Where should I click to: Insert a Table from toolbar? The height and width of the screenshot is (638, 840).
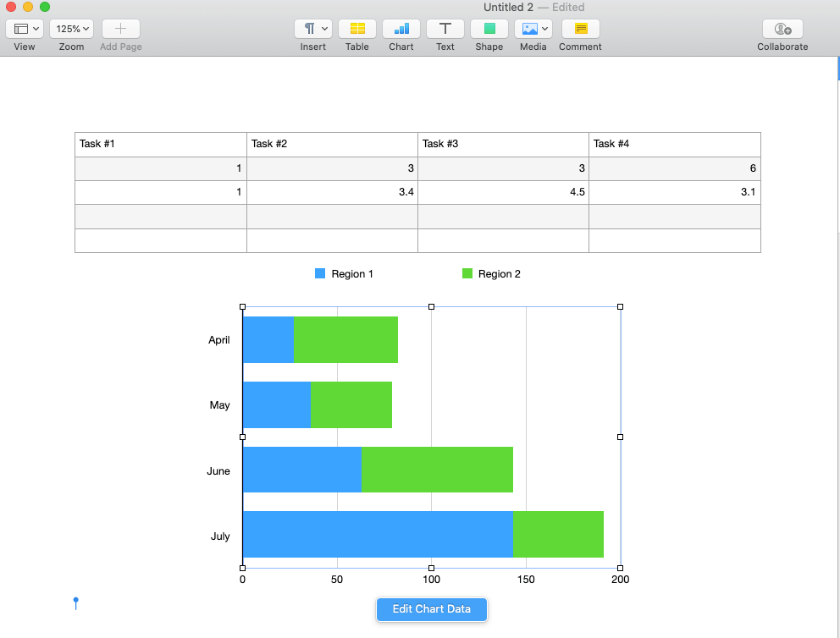tap(357, 29)
